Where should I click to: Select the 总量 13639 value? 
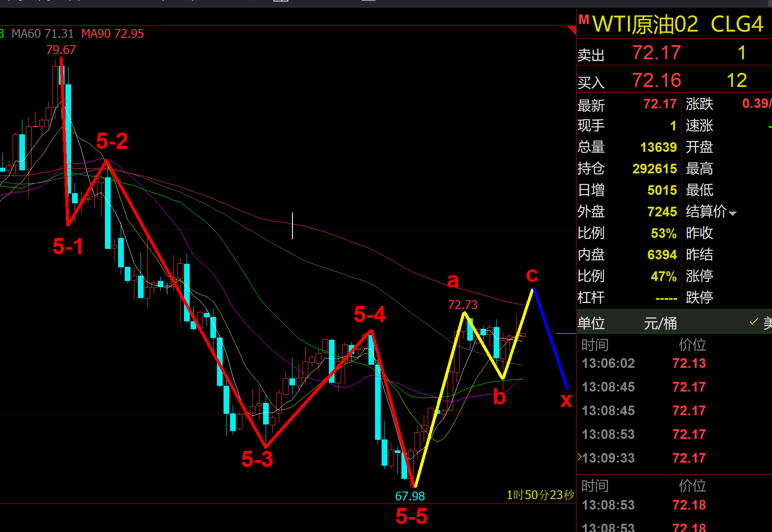pyautogui.click(x=658, y=147)
